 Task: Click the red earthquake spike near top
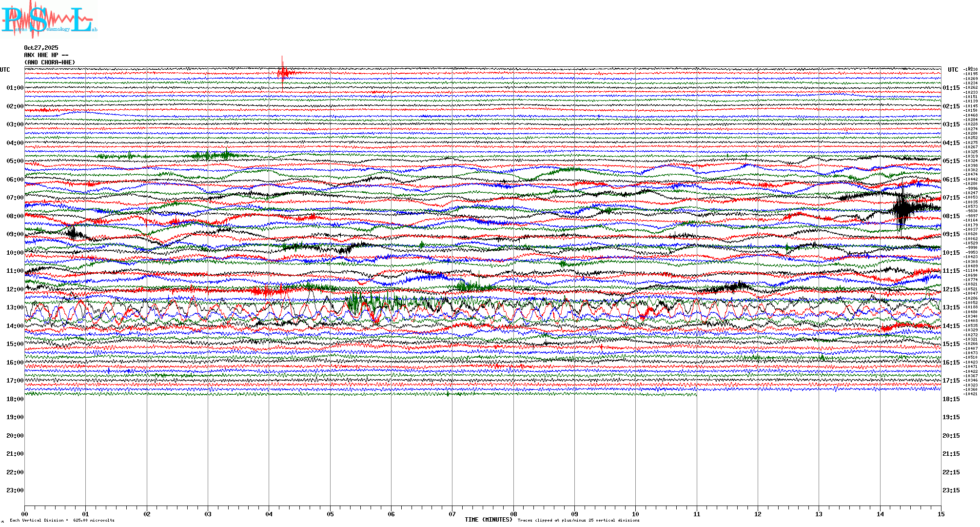tap(282, 73)
